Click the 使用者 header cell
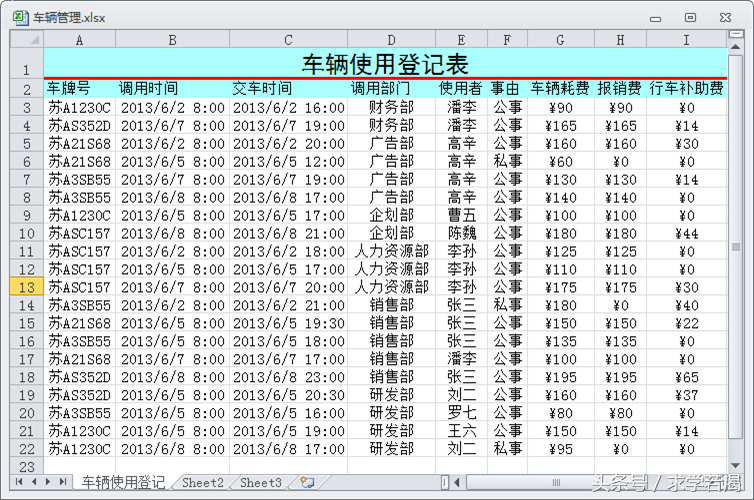754x500 pixels. 461,88
